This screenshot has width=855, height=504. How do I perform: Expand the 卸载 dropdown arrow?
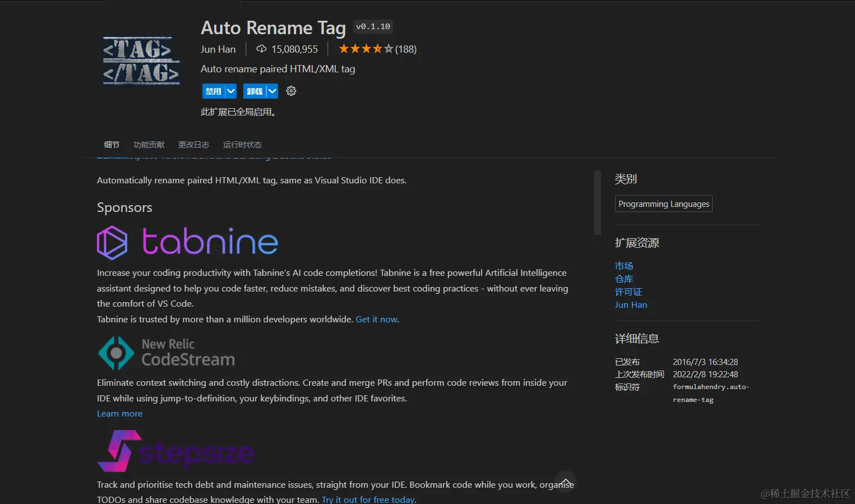272,91
